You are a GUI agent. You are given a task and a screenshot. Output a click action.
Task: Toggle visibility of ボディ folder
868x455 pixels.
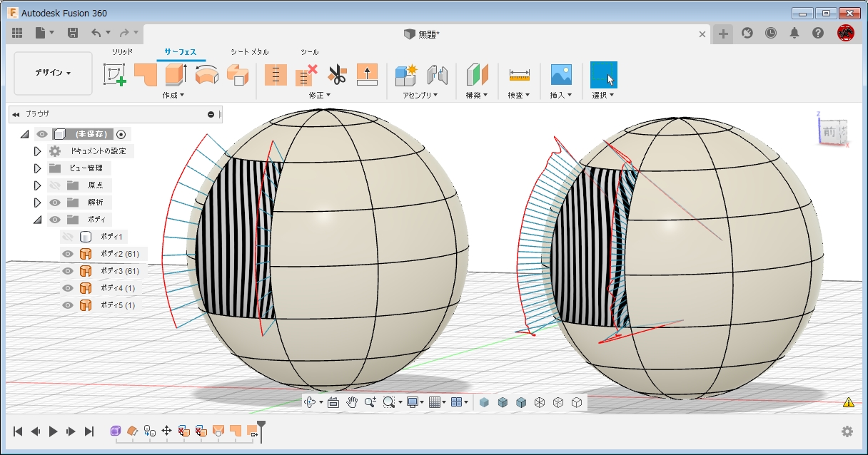click(54, 220)
